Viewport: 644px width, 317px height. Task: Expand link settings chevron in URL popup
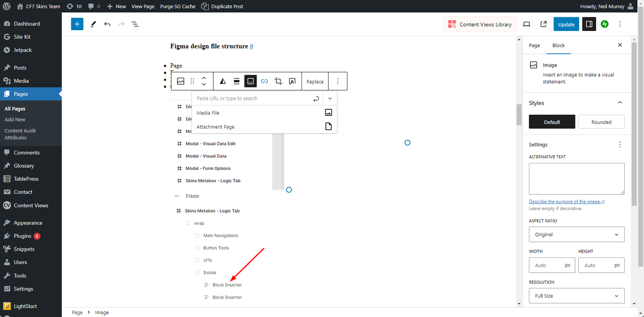(x=330, y=99)
